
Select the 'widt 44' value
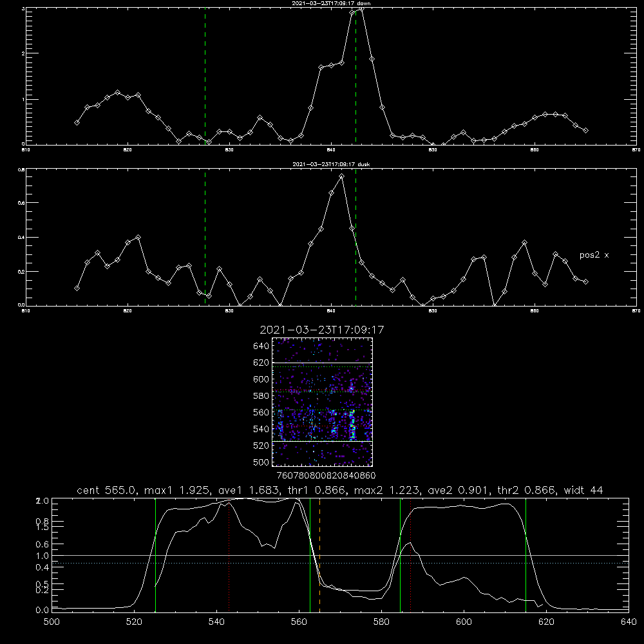[583, 490]
